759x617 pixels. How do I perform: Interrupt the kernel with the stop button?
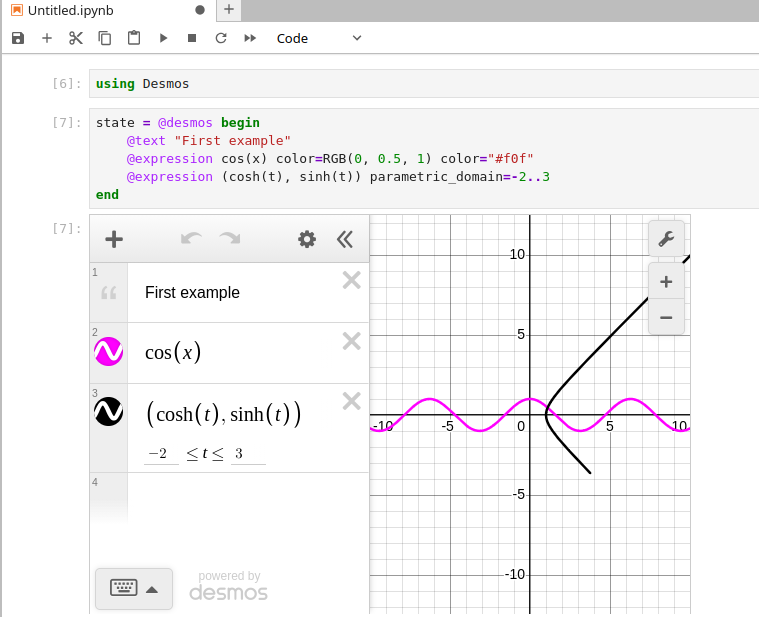point(192,38)
